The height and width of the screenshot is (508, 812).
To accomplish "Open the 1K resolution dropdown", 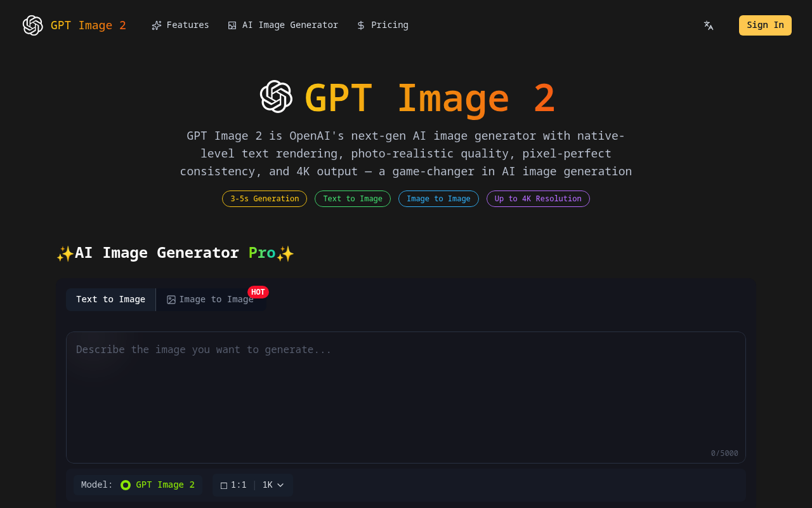I will [273, 485].
